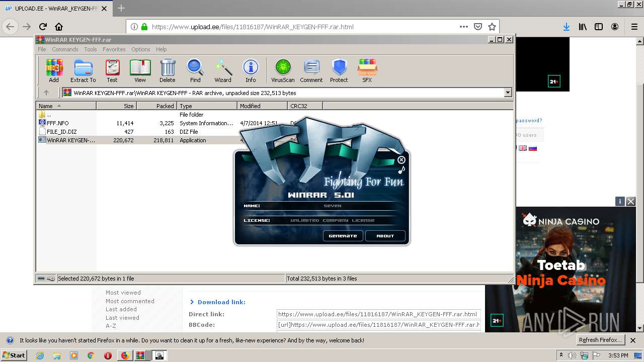Viewport: 644px width, 362px height.
Task: Sort by Size column header
Action: click(x=116, y=106)
